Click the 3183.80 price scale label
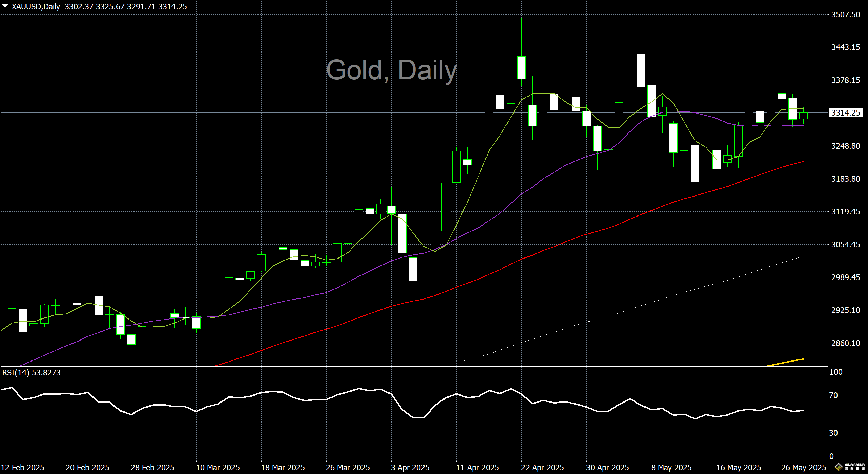Image resolution: width=868 pixels, height=474 pixels. [845, 179]
